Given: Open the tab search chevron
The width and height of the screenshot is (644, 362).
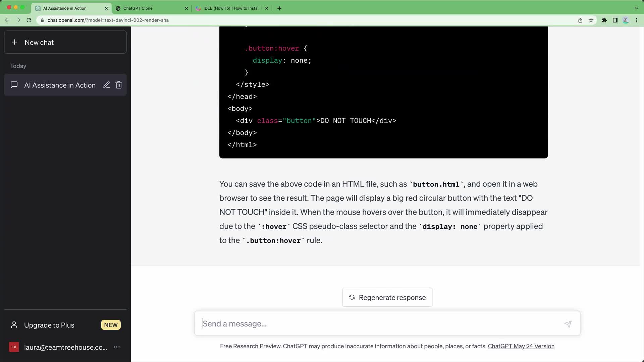Looking at the screenshot, I should pyautogui.click(x=636, y=8).
